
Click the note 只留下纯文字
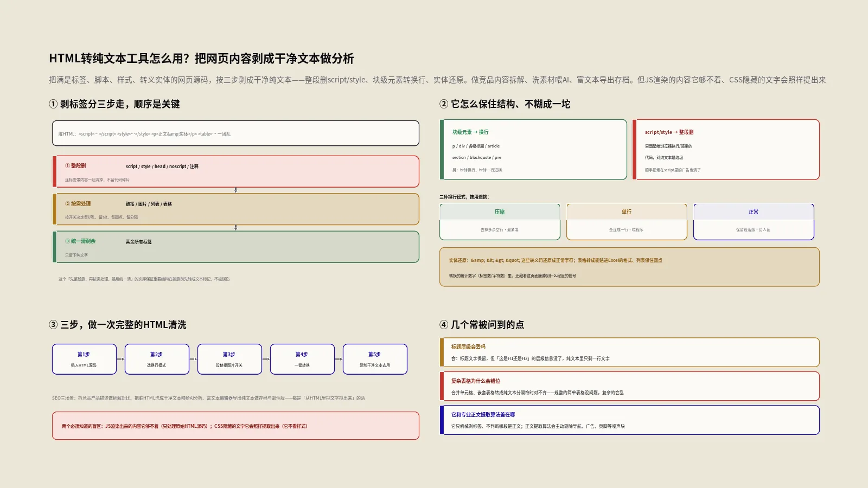pos(76,255)
